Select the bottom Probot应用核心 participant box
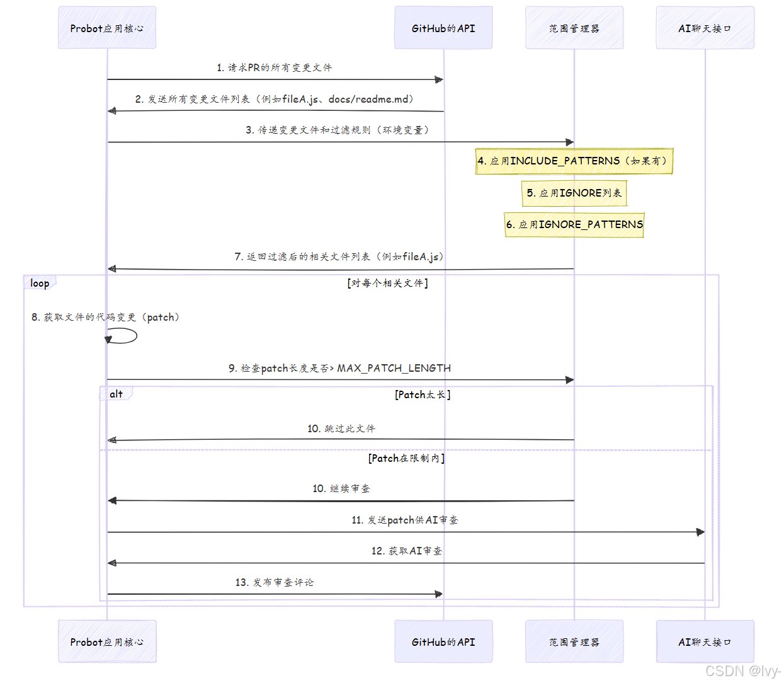784x683 pixels. coord(107,641)
